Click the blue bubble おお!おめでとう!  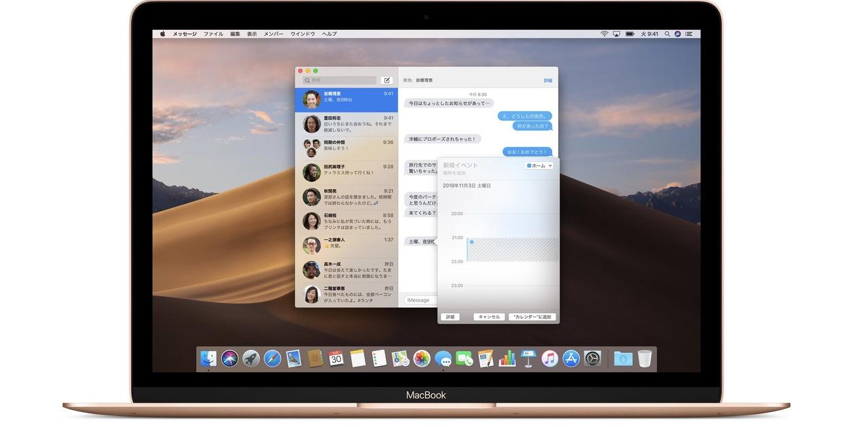pyautogui.click(x=527, y=152)
